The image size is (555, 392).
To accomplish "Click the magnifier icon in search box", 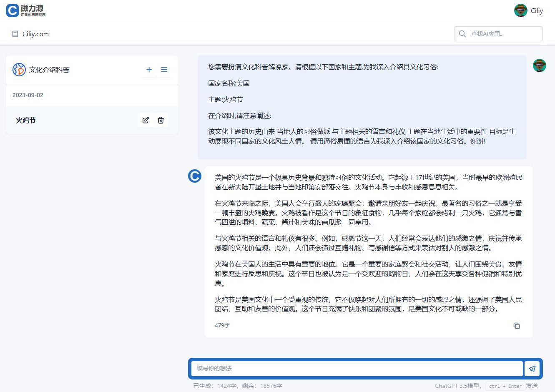I will pos(462,34).
